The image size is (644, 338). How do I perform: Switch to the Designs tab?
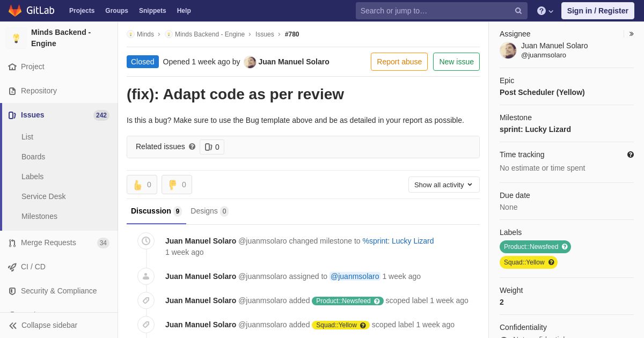(209, 211)
